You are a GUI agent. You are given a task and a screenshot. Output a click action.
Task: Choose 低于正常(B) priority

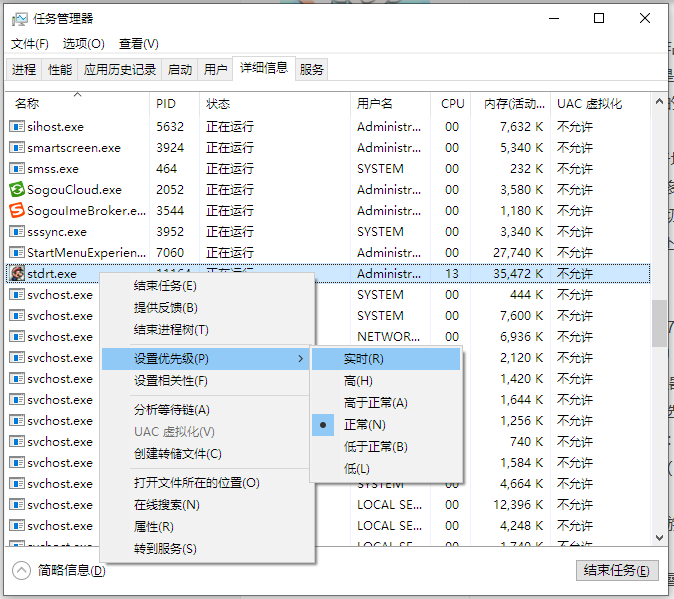386,447
